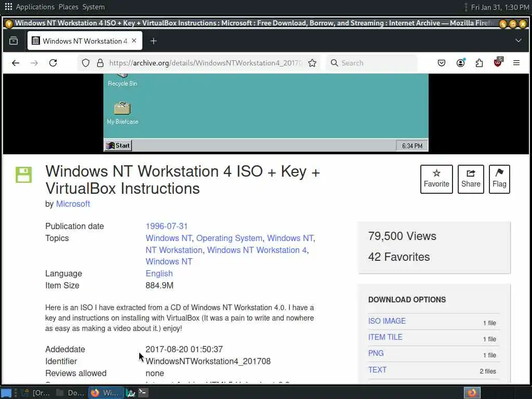The image size is (532, 399).
Task: Open the System menu
Action: click(x=94, y=7)
